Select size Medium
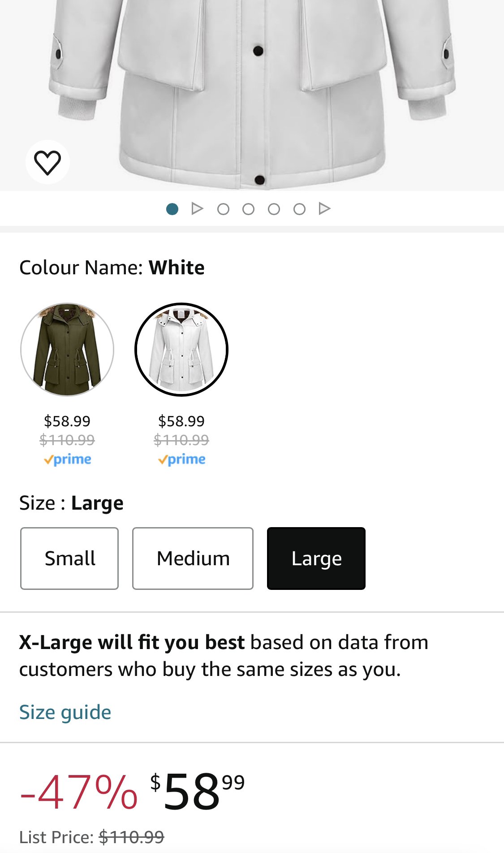The width and height of the screenshot is (504, 853). coord(193,559)
